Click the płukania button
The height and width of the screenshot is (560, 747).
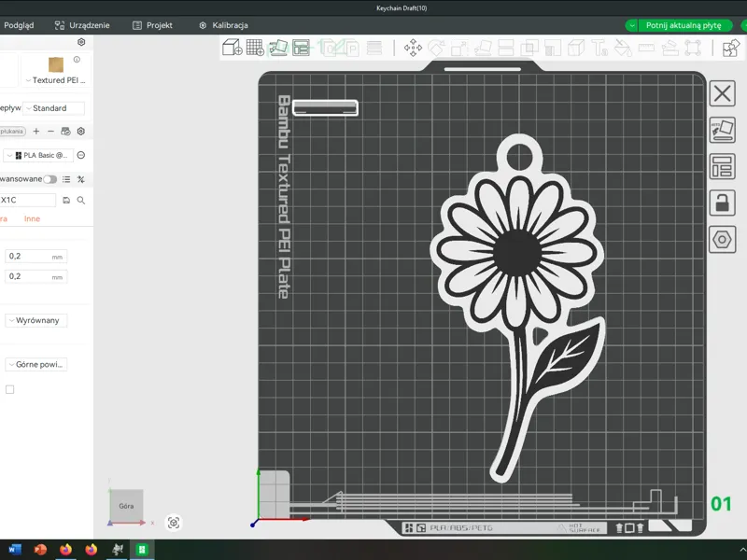click(12, 131)
